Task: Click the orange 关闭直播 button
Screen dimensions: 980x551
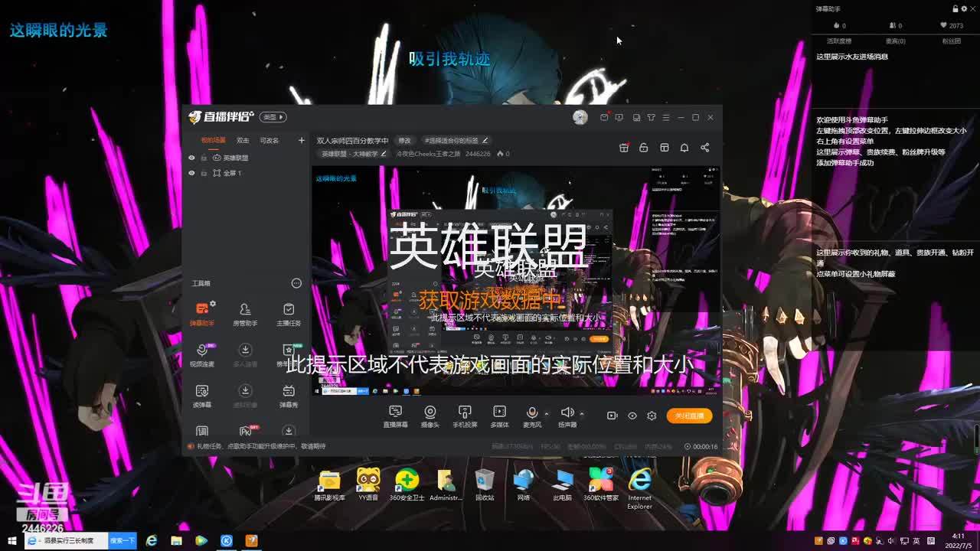Action: coord(689,416)
